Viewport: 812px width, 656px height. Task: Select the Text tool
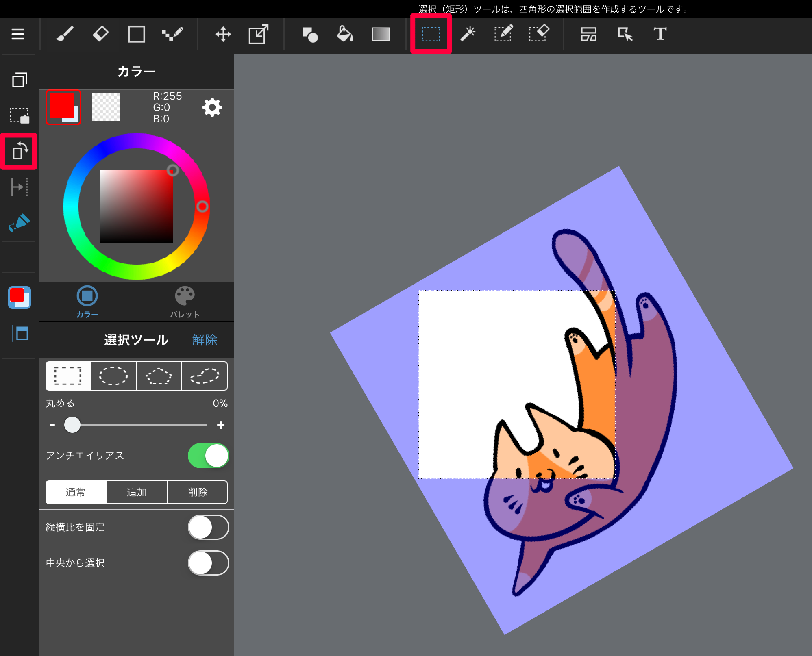pos(660,34)
